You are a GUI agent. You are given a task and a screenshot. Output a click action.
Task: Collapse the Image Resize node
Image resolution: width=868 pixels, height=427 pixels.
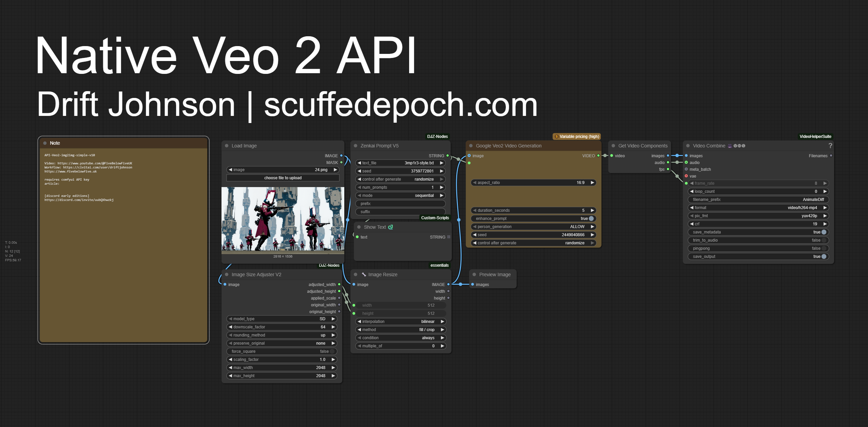tap(355, 274)
